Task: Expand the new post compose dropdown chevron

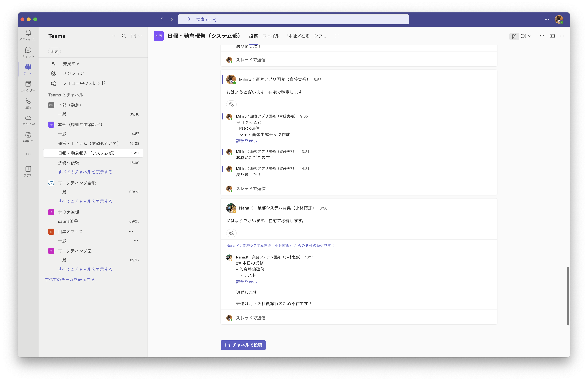Action: [x=140, y=36]
